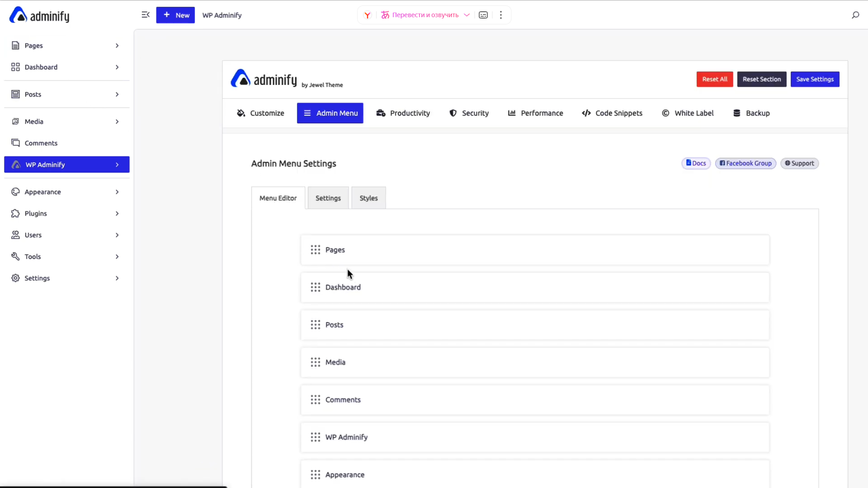Expand the Plugins sidebar chevron
Image resolution: width=868 pixels, height=488 pixels.
point(117,214)
